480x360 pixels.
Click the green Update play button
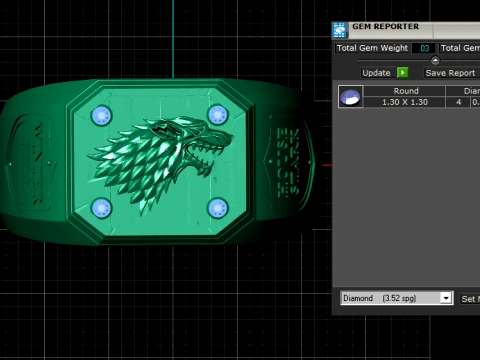[403, 73]
